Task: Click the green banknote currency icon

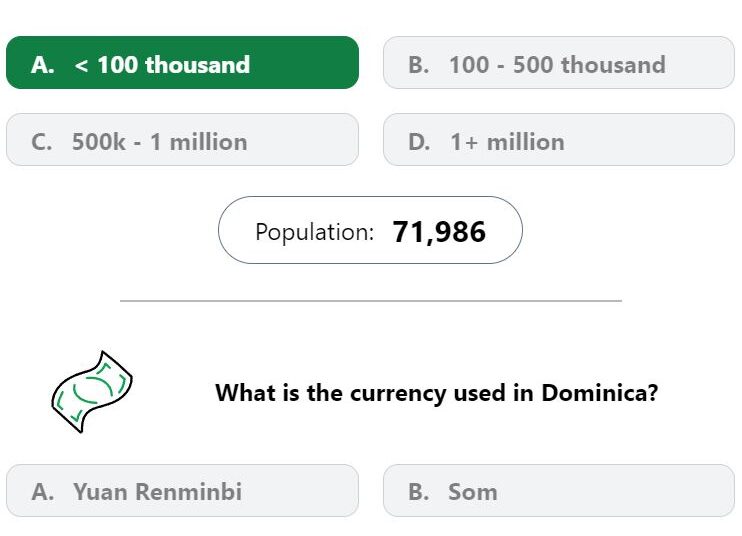Action: click(x=92, y=392)
